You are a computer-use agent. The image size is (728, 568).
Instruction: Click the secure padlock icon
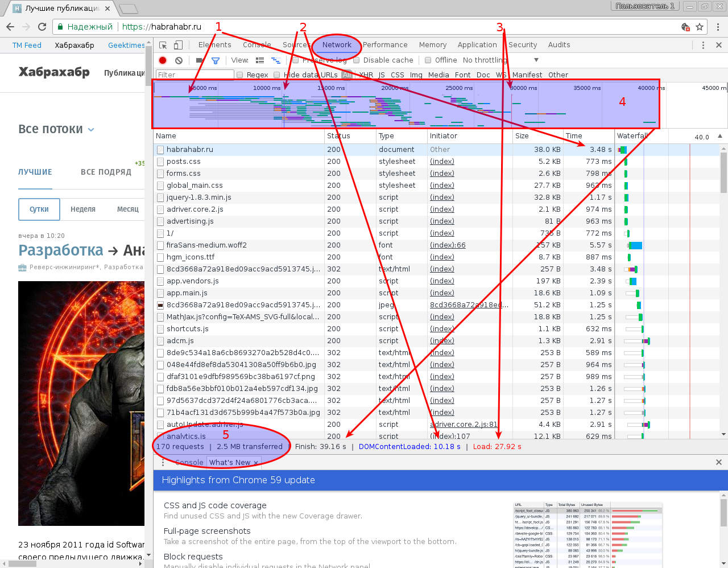point(60,27)
